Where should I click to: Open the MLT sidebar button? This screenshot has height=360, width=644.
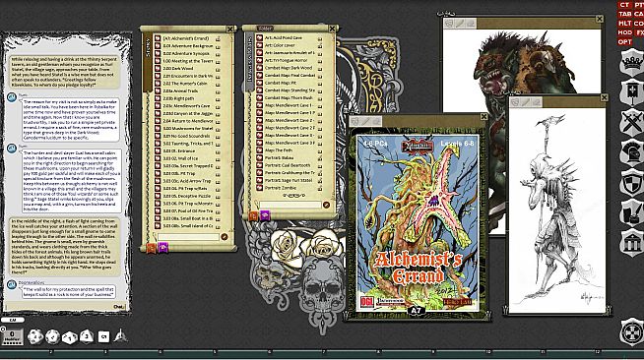click(624, 23)
